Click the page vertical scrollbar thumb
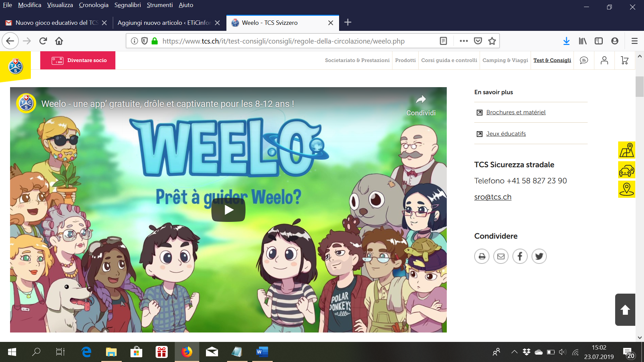 point(640,86)
